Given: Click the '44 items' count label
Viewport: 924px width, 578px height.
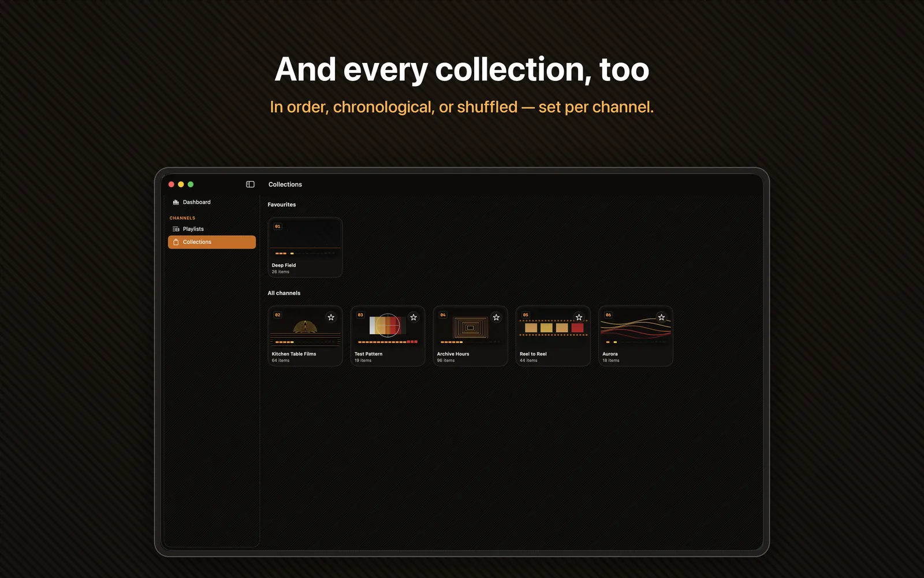Looking at the screenshot, I should [x=528, y=360].
